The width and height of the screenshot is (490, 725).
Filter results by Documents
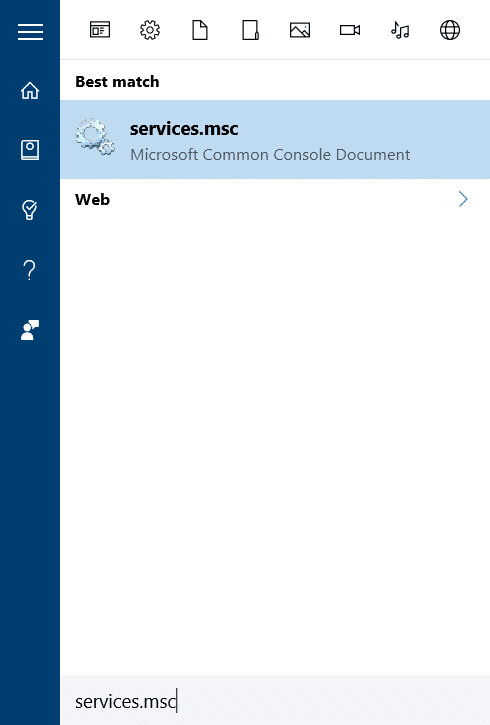tap(200, 30)
